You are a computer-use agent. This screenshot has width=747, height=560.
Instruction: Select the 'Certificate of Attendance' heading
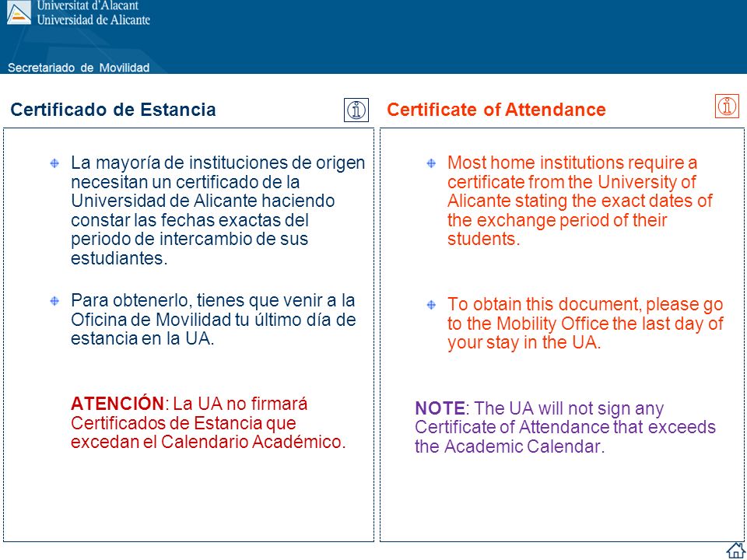pyautogui.click(x=496, y=110)
